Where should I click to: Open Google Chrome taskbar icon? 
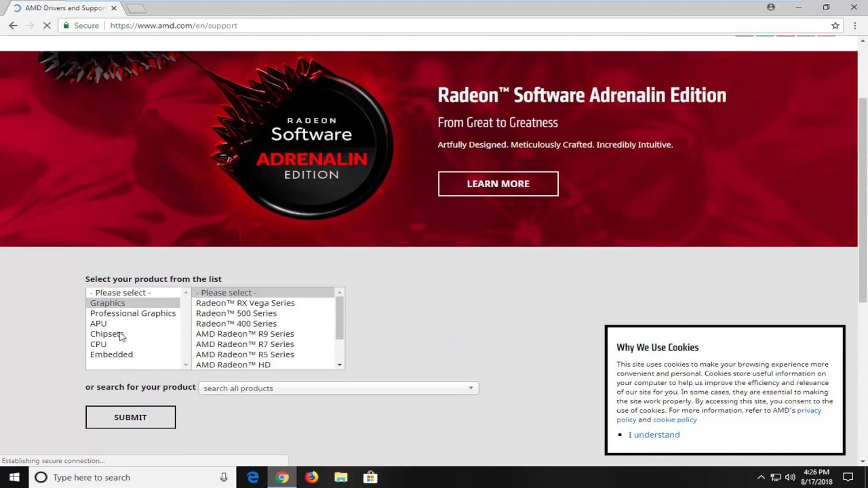pos(282,477)
